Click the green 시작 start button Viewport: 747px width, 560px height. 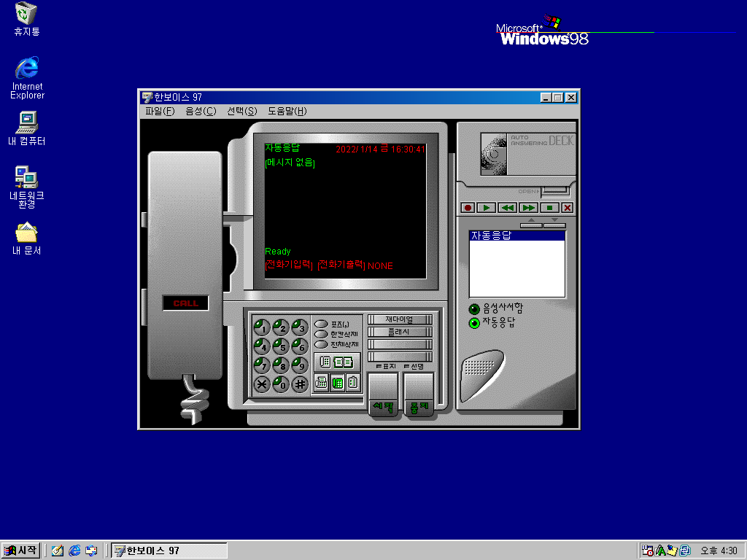(x=384, y=395)
